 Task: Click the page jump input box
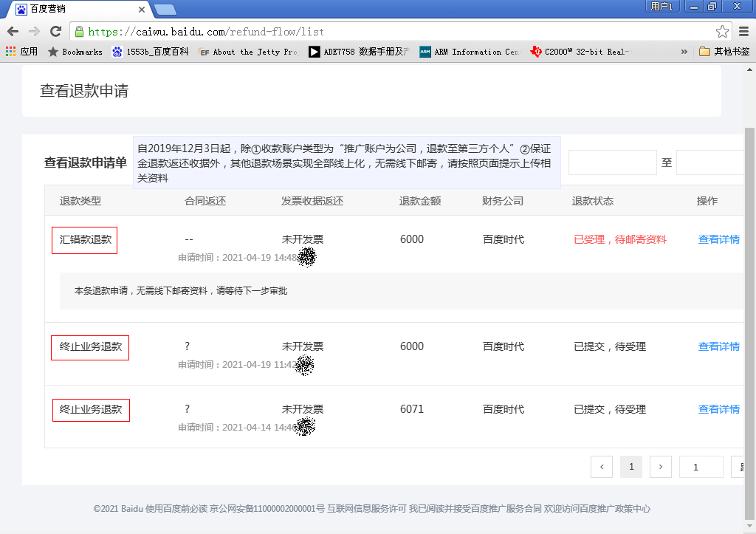tap(701, 467)
